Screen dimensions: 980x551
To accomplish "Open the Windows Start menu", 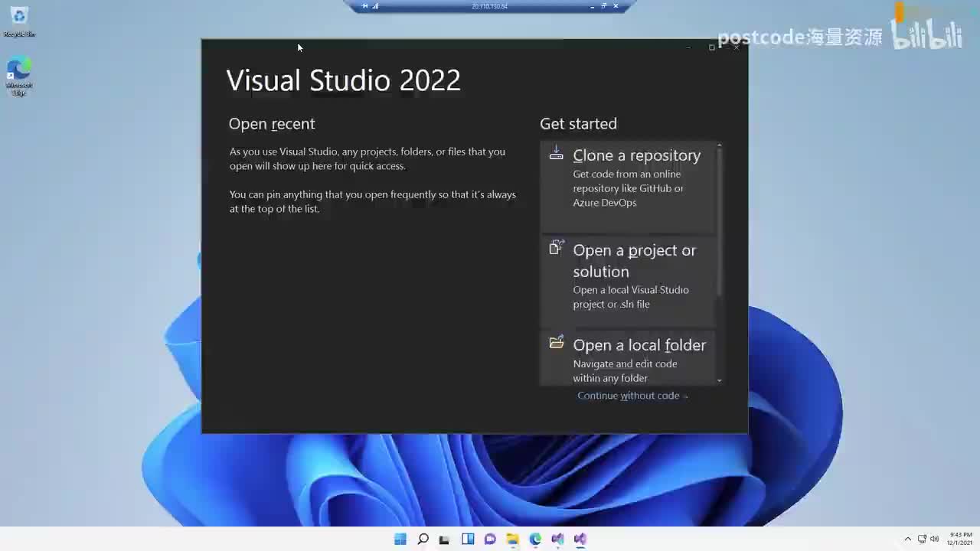I will [x=400, y=540].
